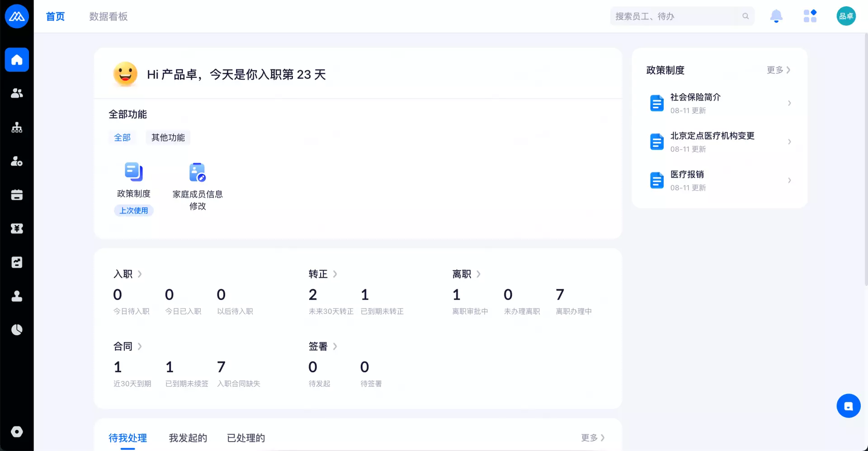868x451 pixels.
Task: Click the app logo in top-left corner
Action: 17,16
